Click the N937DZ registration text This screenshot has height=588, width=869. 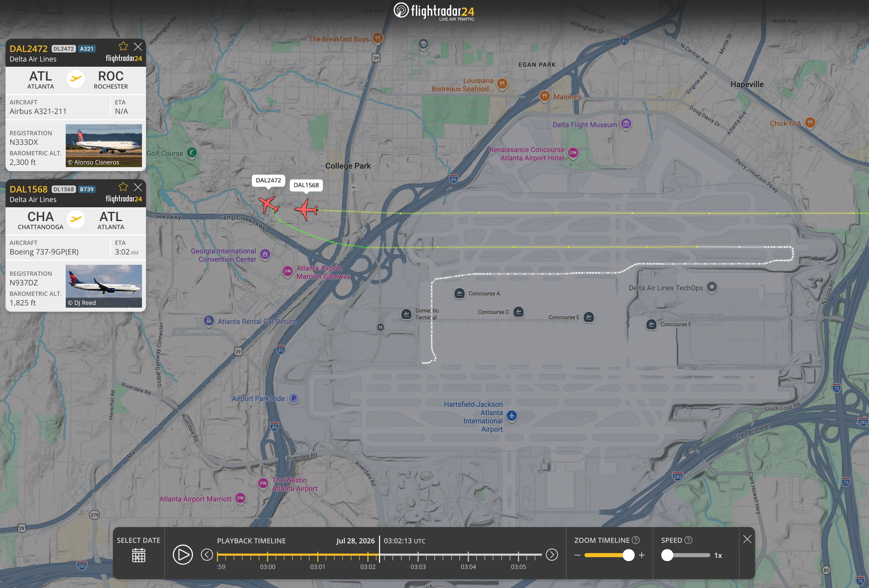pos(24,283)
